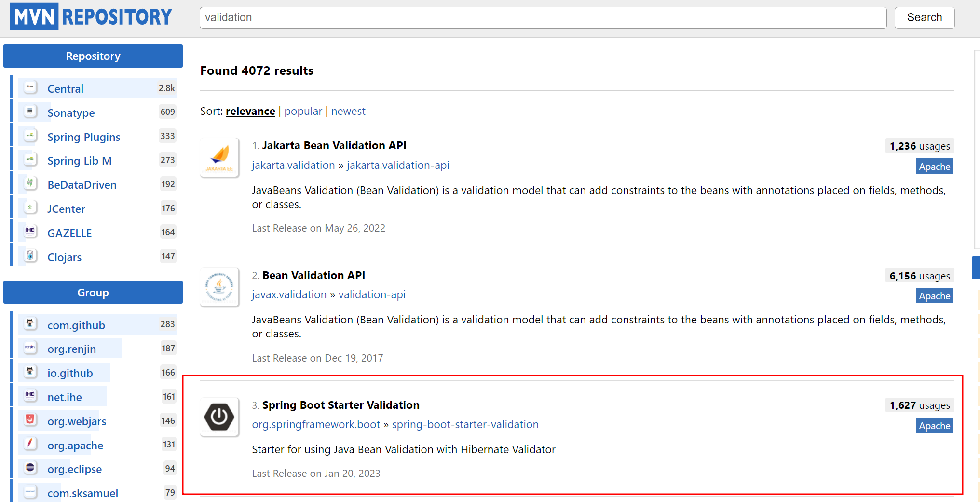Click the Clojars repository icon

(30, 255)
